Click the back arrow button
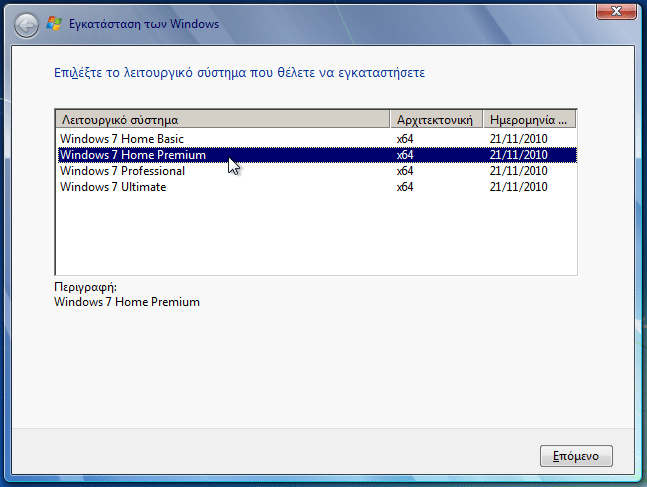The image size is (647, 487). click(26, 25)
